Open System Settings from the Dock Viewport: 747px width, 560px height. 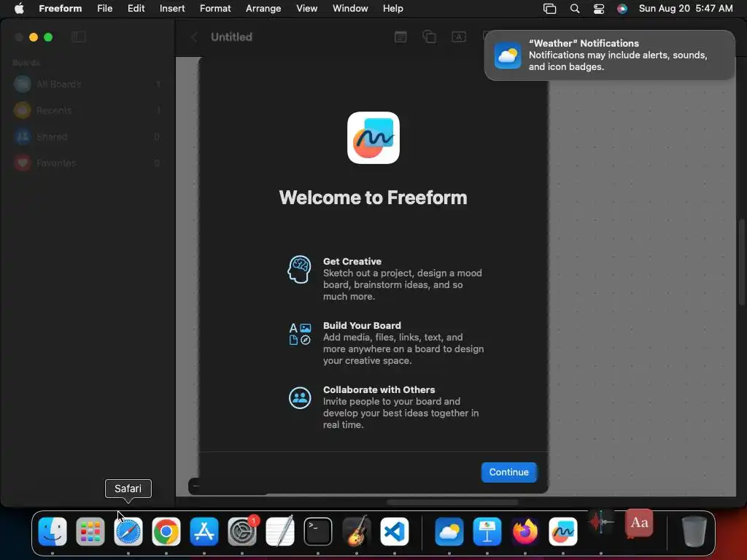pyautogui.click(x=242, y=532)
